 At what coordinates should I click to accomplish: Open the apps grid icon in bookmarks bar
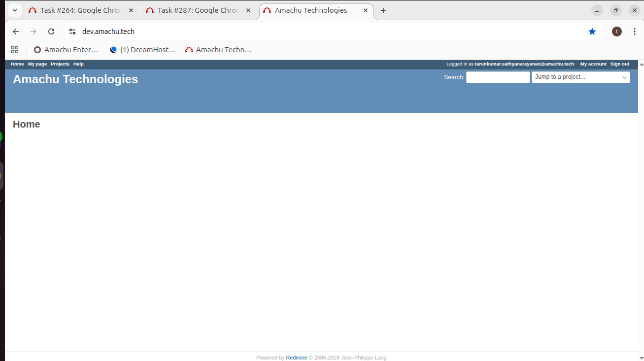click(15, 50)
